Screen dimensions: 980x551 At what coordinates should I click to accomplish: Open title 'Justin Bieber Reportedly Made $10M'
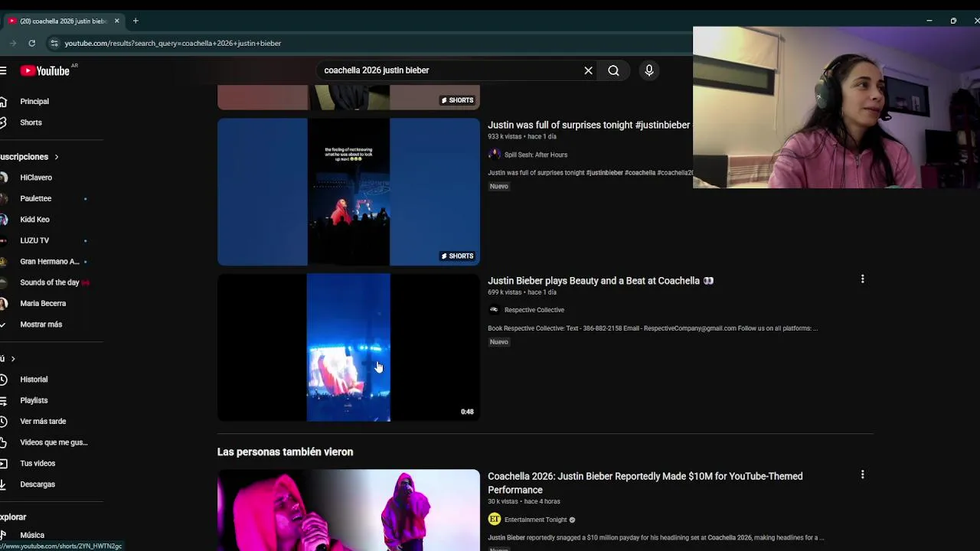click(x=645, y=483)
